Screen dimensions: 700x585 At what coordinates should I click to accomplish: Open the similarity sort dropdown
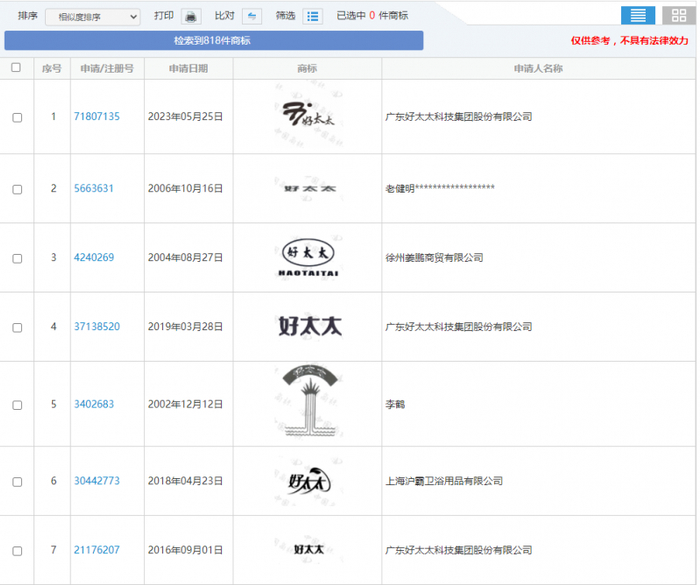click(93, 17)
